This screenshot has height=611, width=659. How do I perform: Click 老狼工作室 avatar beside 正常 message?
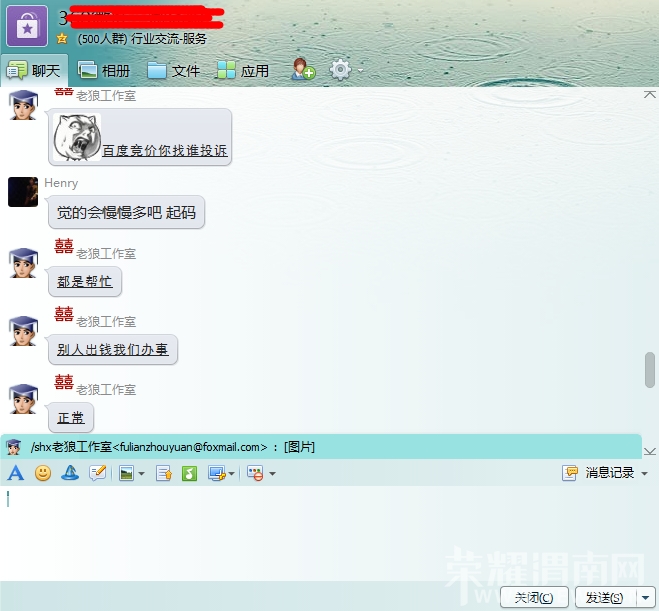pos(24,399)
